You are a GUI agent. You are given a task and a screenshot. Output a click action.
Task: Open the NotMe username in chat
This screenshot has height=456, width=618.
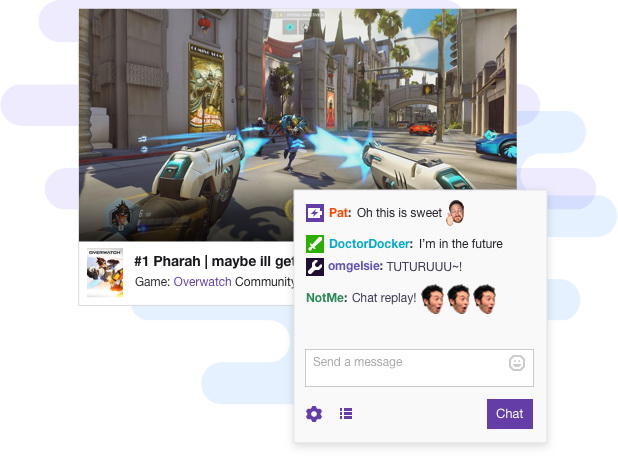(x=327, y=298)
